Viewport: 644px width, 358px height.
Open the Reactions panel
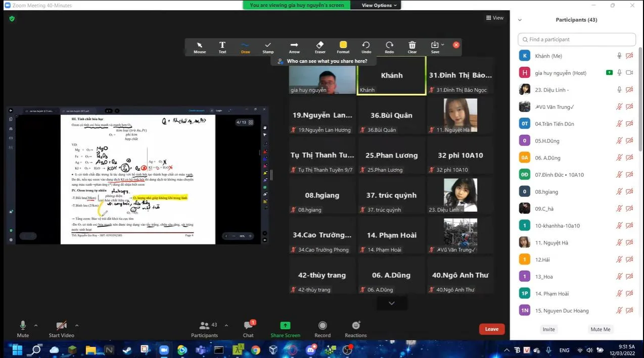[x=355, y=329]
